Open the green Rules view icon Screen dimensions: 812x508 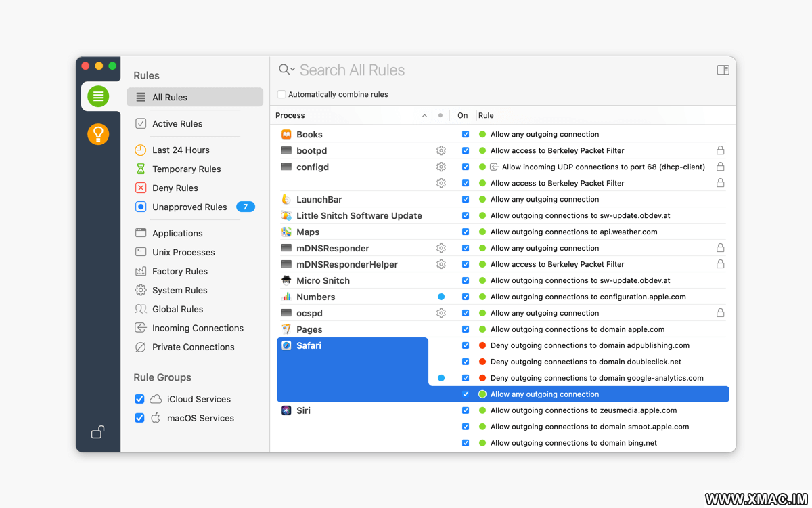pyautogui.click(x=98, y=96)
